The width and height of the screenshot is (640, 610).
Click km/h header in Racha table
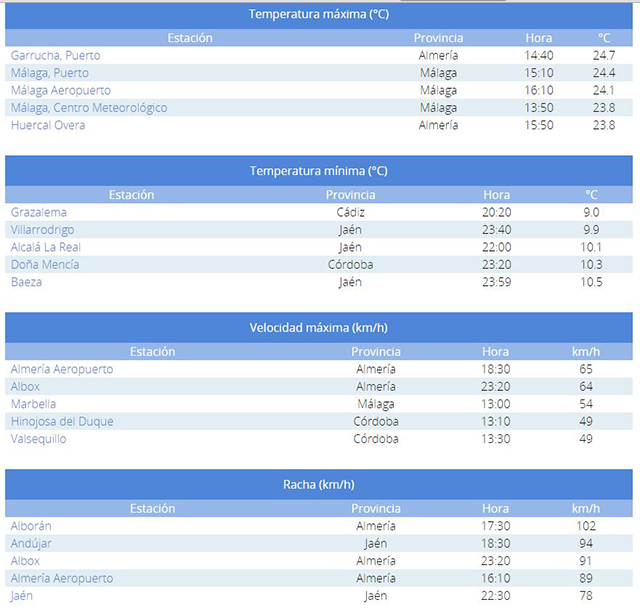[x=586, y=508]
